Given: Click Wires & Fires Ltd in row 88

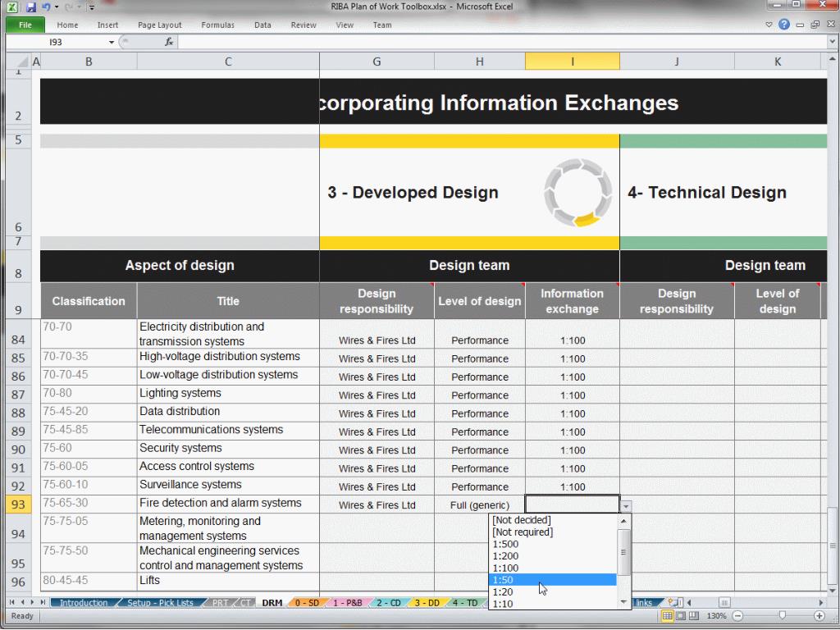Looking at the screenshot, I should (x=377, y=413).
